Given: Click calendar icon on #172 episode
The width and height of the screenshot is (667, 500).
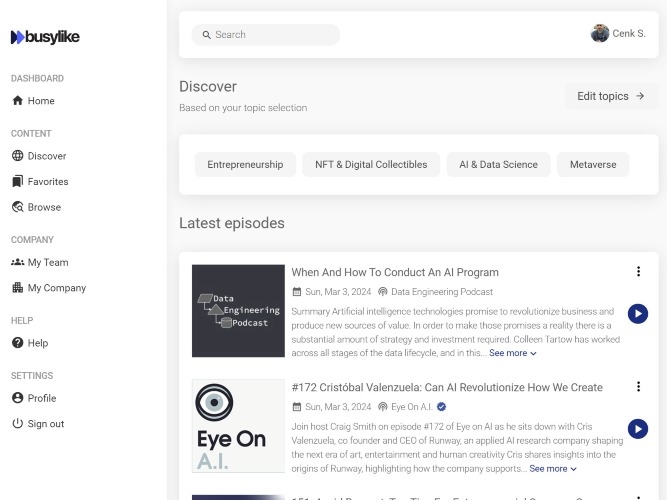Looking at the screenshot, I should [297, 407].
